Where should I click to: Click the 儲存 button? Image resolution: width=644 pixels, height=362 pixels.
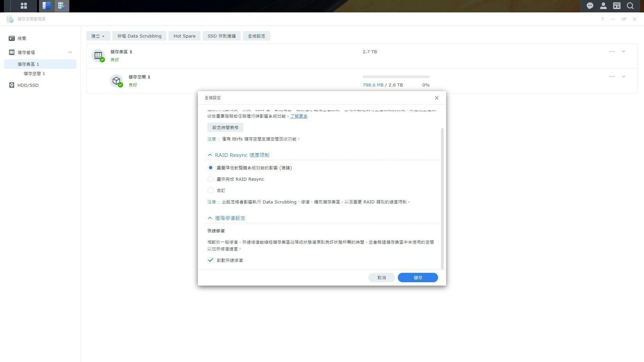pyautogui.click(x=418, y=278)
